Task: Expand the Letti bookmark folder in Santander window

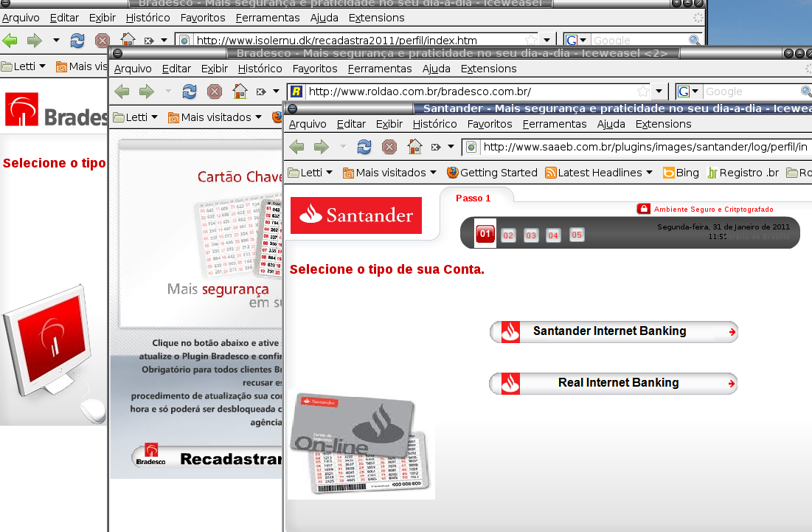Action: coord(310,173)
